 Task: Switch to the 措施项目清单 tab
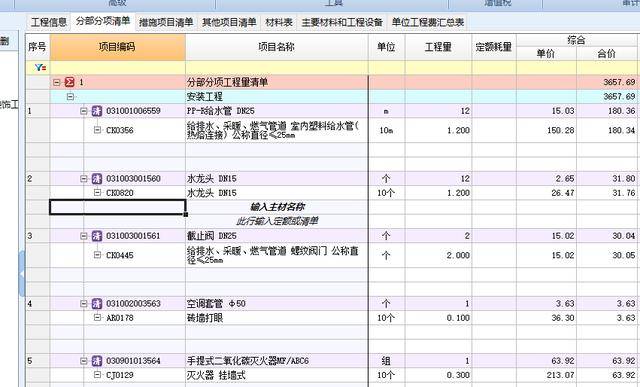tap(166, 22)
